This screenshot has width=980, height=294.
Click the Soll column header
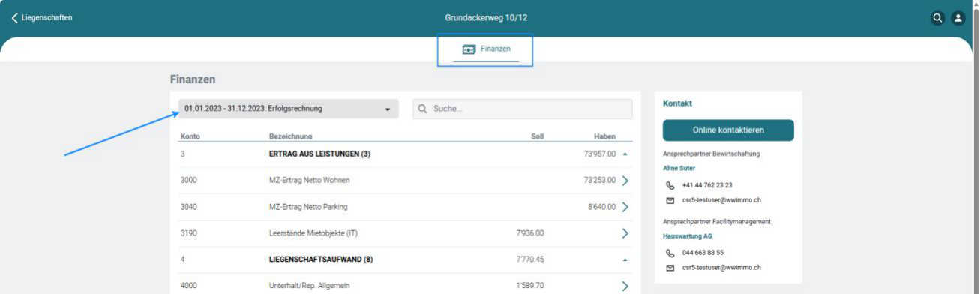(x=538, y=136)
